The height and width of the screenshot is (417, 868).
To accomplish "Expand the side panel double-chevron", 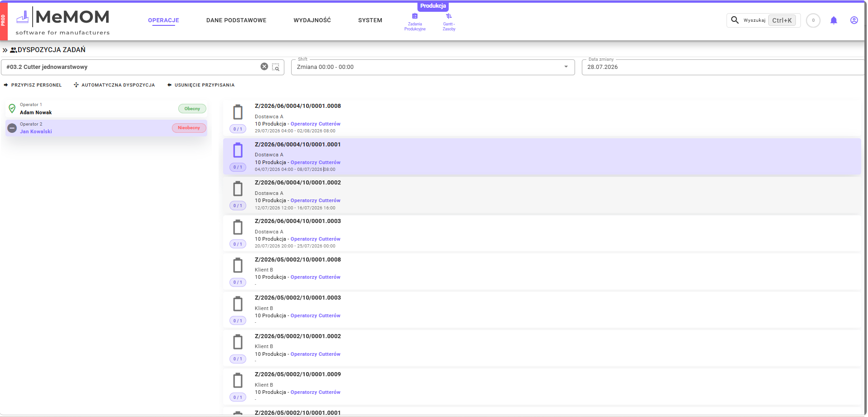I will [5, 50].
